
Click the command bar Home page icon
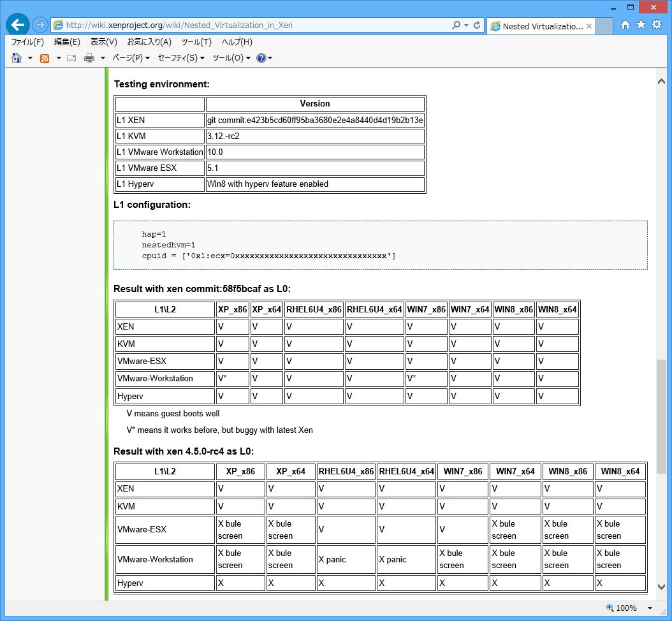pyautogui.click(x=17, y=58)
